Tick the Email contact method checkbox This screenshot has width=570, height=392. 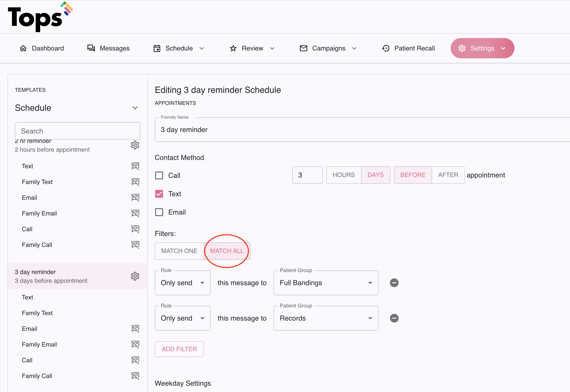pos(159,212)
